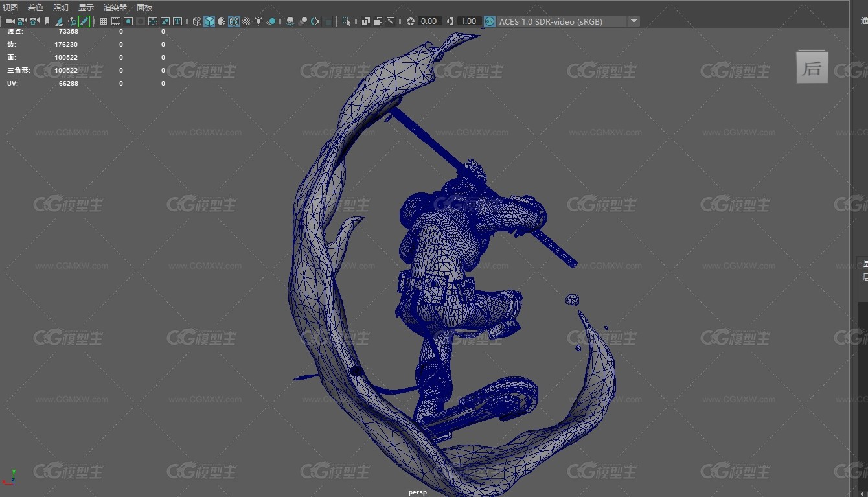This screenshot has height=497, width=868.
Task: Click the UV count 66288
Action: (x=68, y=84)
